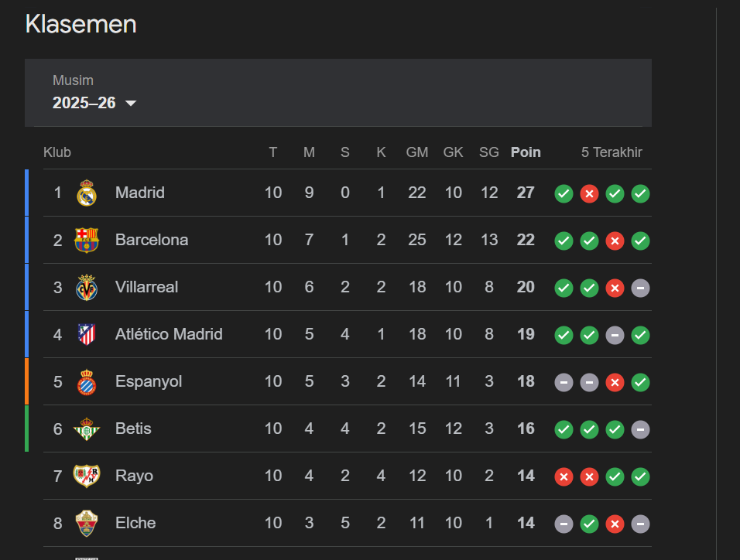
Task: Click the Betis club crest
Action: [x=87, y=429]
